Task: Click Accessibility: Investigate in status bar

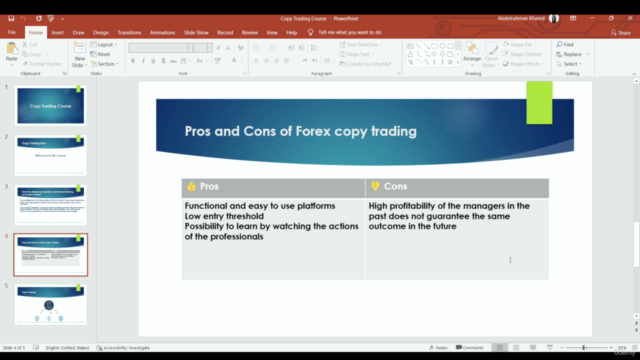Action: coord(123,348)
